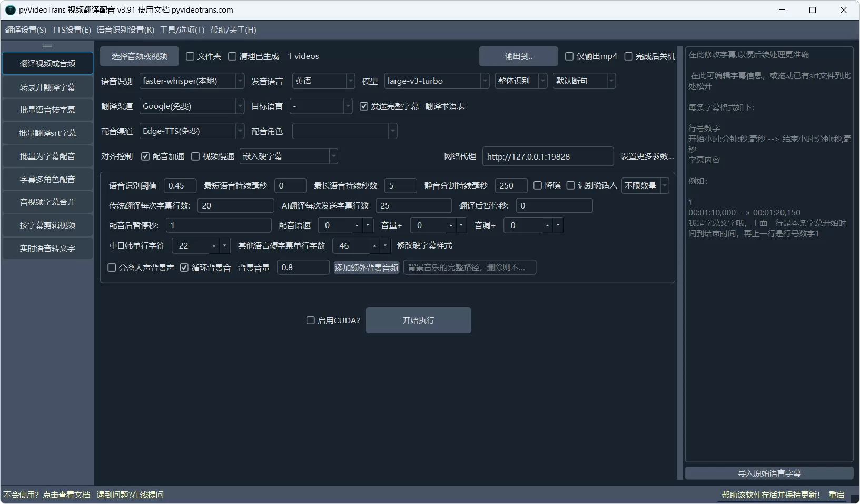Switch to the 转录并翻译字幕 sidebar tab

pyautogui.click(x=47, y=86)
